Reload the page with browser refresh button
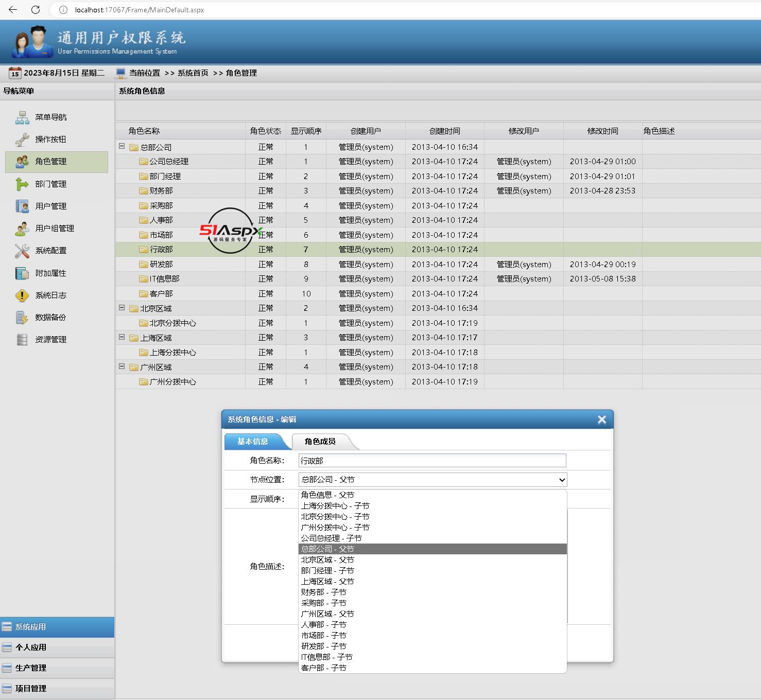Screen dimensions: 761x700 (36, 10)
